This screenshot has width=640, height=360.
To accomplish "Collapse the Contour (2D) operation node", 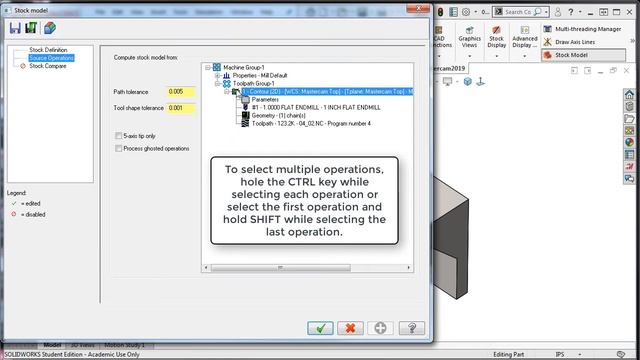I will coord(227,92).
